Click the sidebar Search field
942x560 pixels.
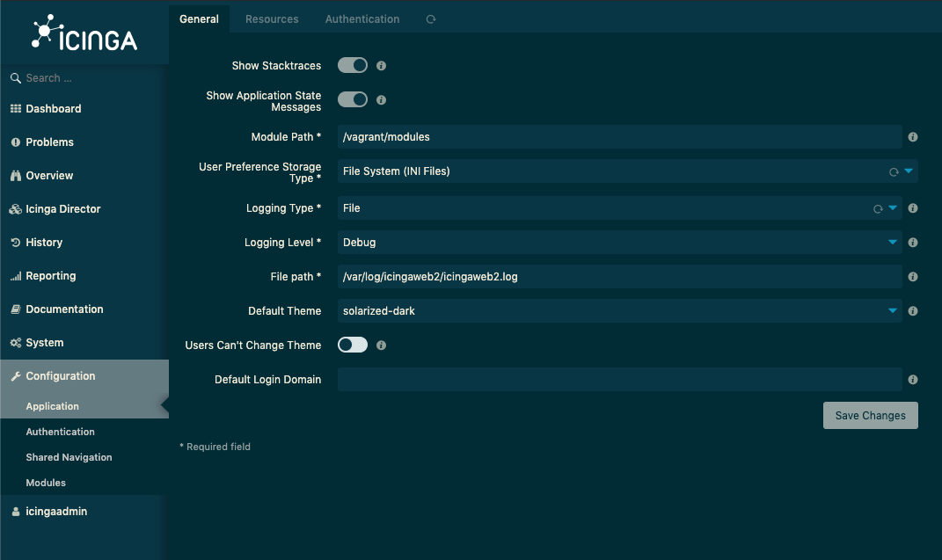coord(84,78)
